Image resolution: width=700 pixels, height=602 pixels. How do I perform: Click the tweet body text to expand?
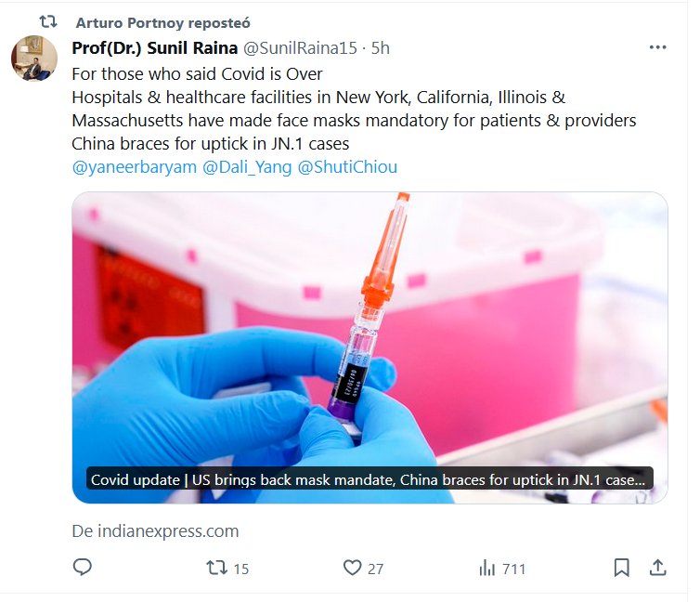[353, 121]
